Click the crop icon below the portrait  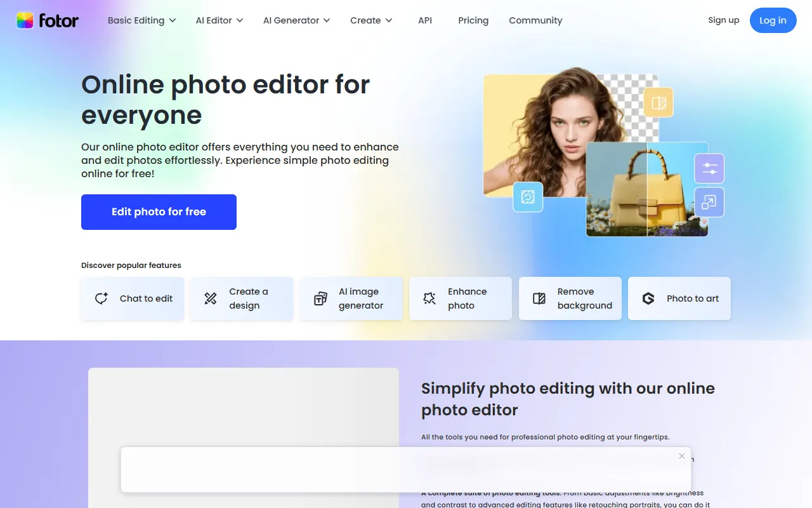click(x=528, y=197)
